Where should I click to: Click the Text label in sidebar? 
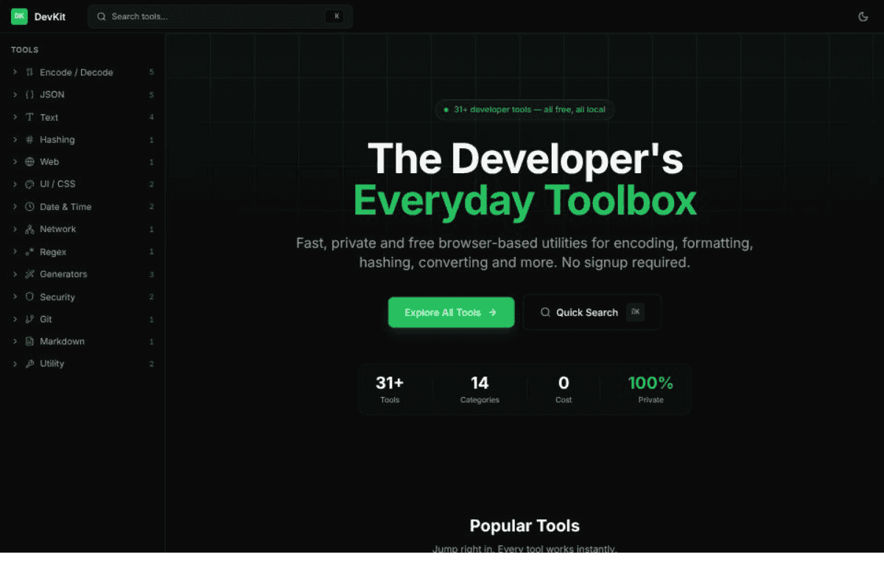pyautogui.click(x=49, y=117)
